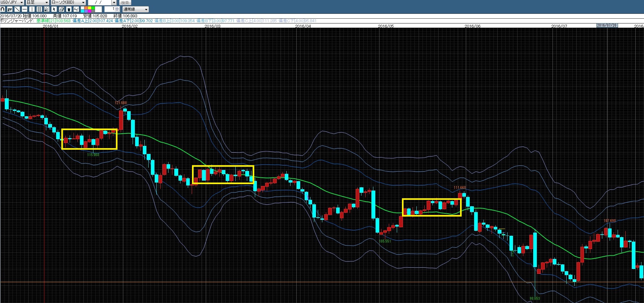Click the 始値:106.080 open price text

pyautogui.click(x=35, y=16)
